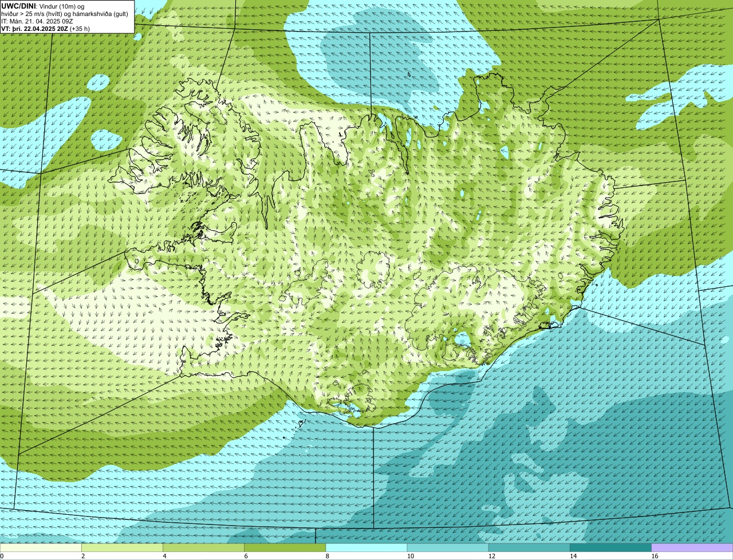Image resolution: width=733 pixels, height=560 pixels.
Task: Click the "hviður > 25 m/s" header line
Action: 65,13
